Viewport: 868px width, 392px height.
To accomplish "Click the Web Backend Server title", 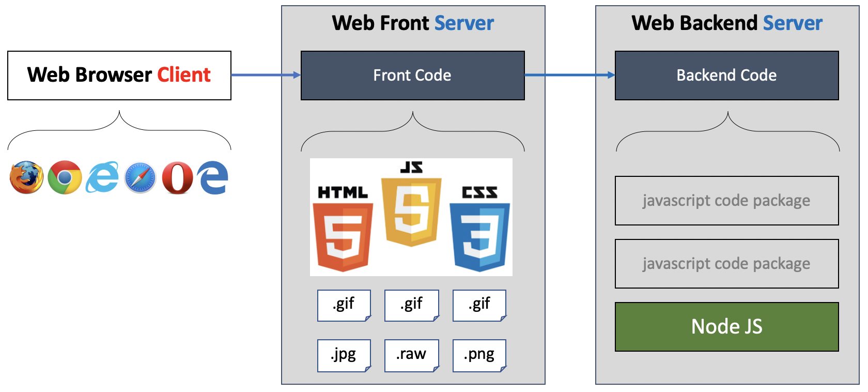I will tap(727, 23).
